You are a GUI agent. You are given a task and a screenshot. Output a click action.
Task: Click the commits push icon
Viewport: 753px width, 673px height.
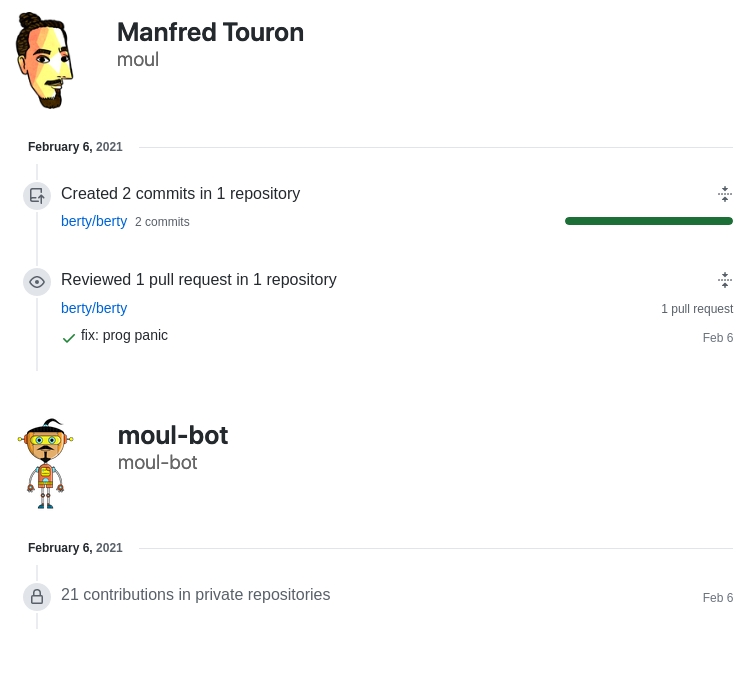pyautogui.click(x=37, y=196)
